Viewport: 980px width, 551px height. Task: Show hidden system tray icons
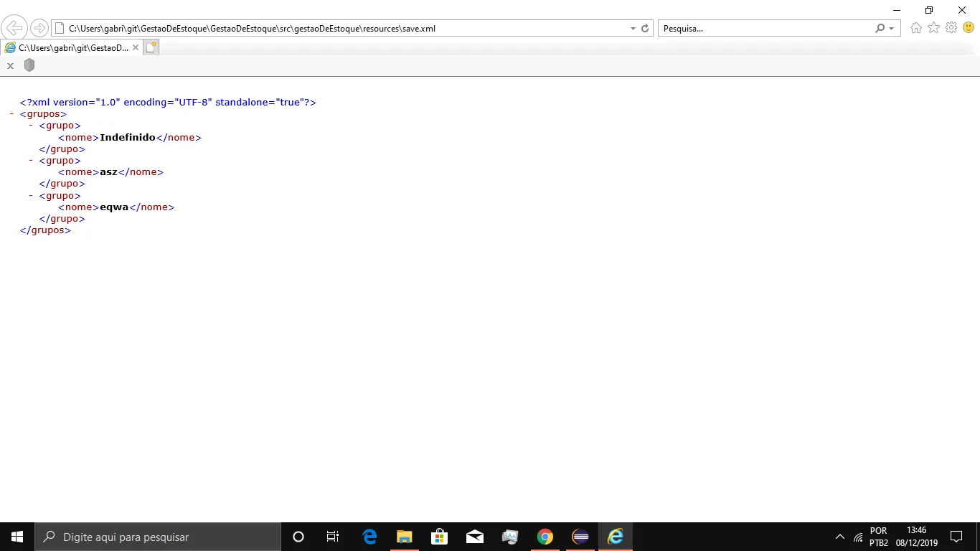[x=840, y=537]
